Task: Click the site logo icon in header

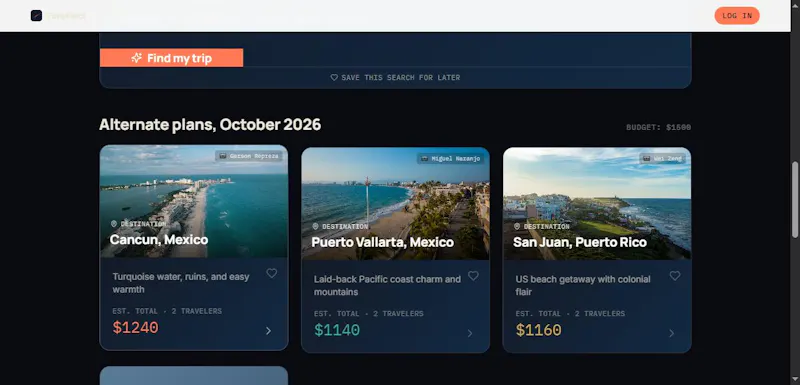Action: click(x=36, y=16)
